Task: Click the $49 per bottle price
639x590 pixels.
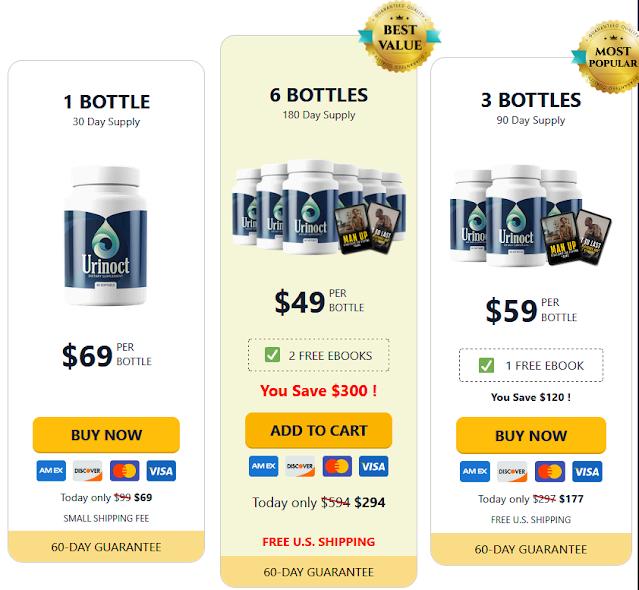Action: (319, 302)
